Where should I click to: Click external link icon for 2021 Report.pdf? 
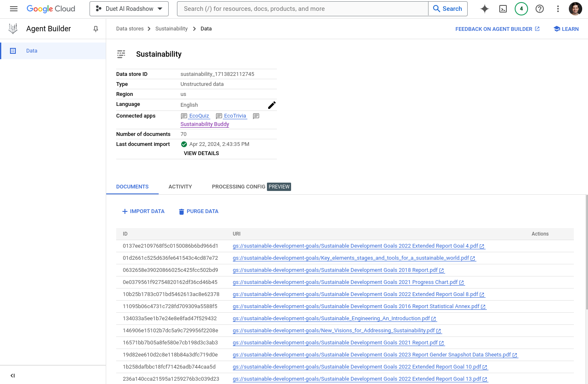point(441,343)
